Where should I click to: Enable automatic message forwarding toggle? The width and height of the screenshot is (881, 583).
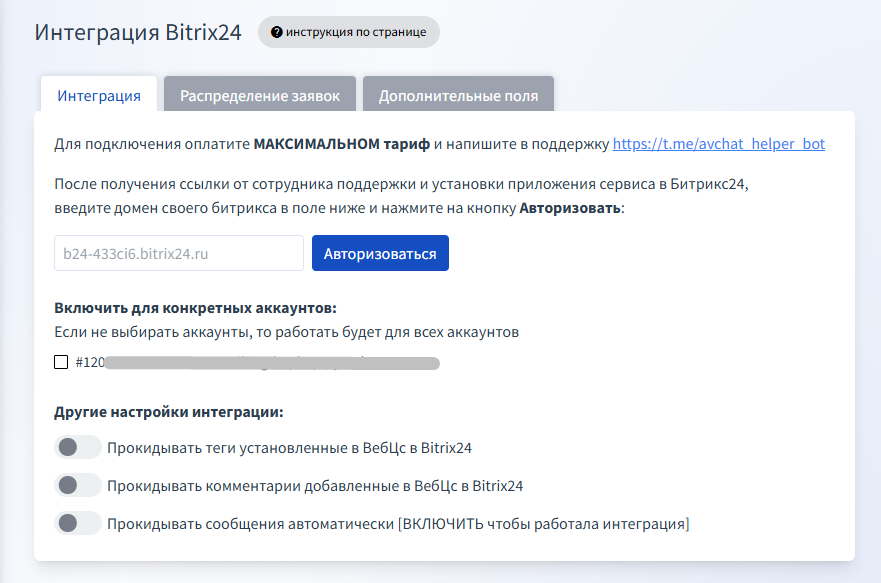[78, 523]
